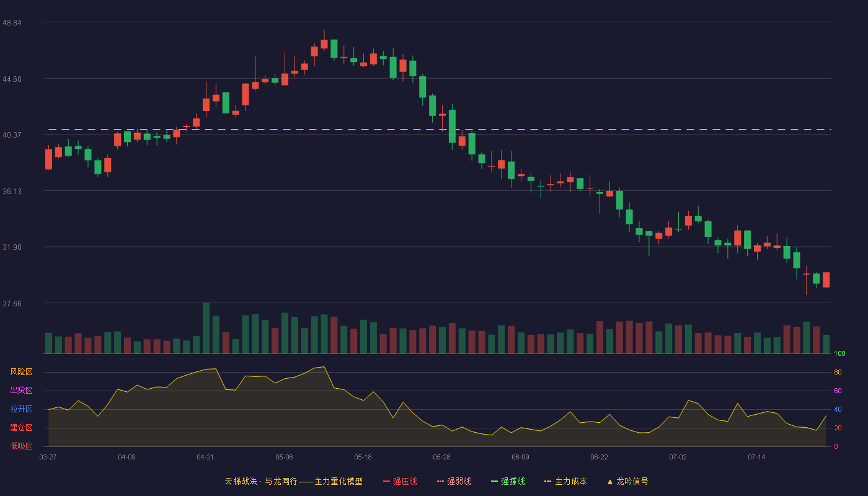The width and height of the screenshot is (868, 496).
Task: Click the green 强撑线 legend line icon
Action: [494, 481]
